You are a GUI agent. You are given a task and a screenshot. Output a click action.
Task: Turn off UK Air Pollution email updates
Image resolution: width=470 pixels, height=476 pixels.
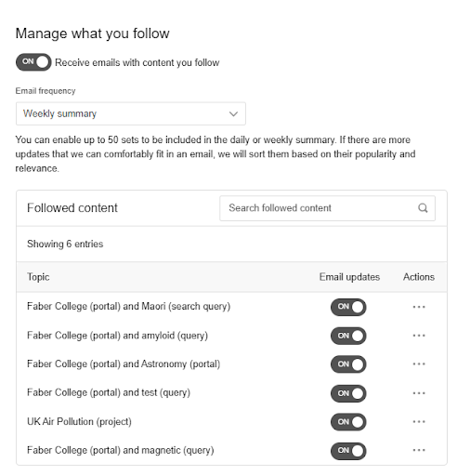(348, 422)
